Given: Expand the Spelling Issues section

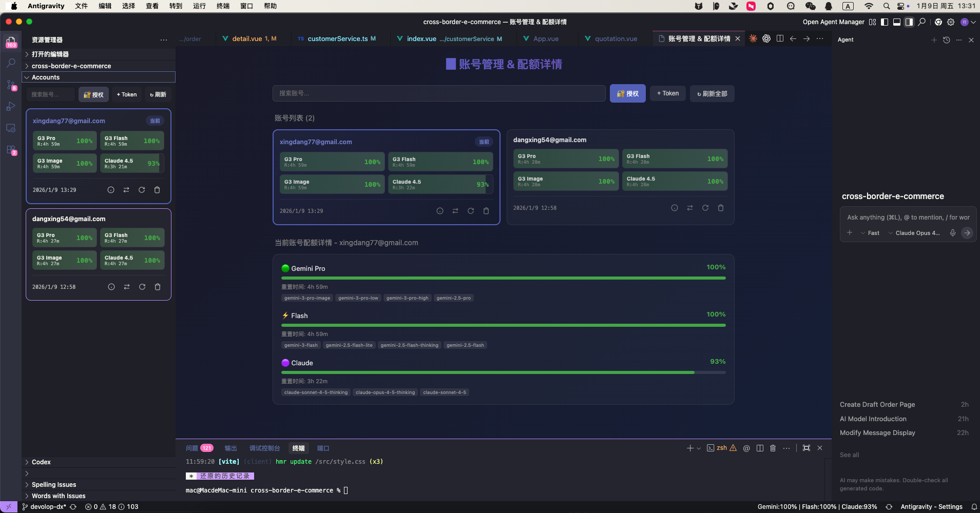Looking at the screenshot, I should [x=99, y=484].
